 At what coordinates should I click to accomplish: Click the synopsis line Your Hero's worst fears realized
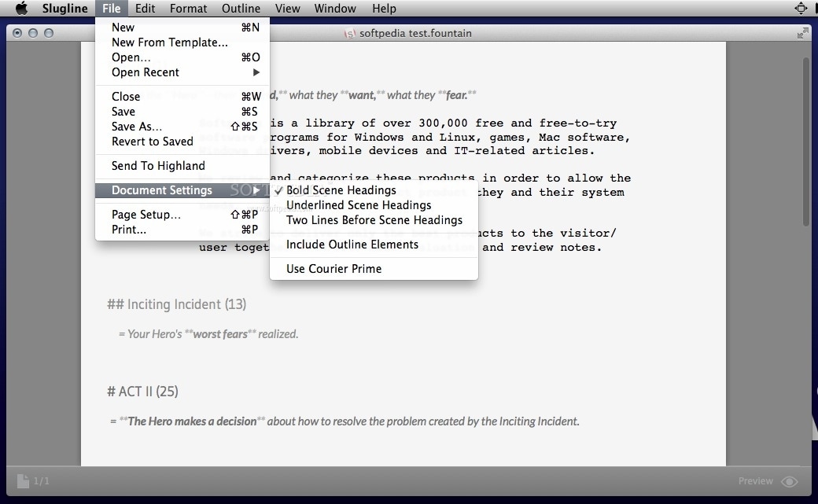coord(208,334)
